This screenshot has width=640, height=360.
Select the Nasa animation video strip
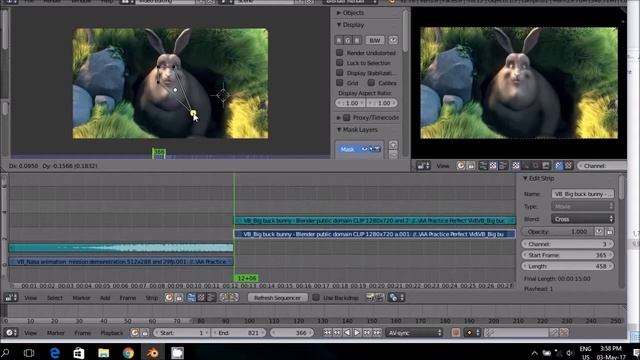121,261
